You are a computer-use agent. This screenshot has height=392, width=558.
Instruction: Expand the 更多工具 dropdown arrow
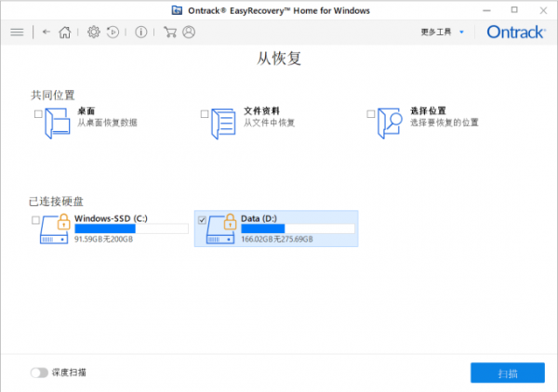coord(461,32)
